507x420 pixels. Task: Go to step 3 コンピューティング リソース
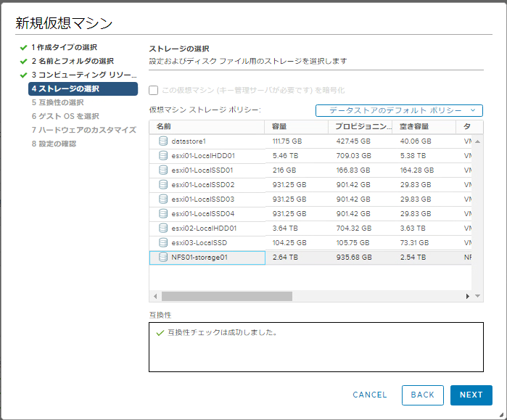click(x=84, y=75)
